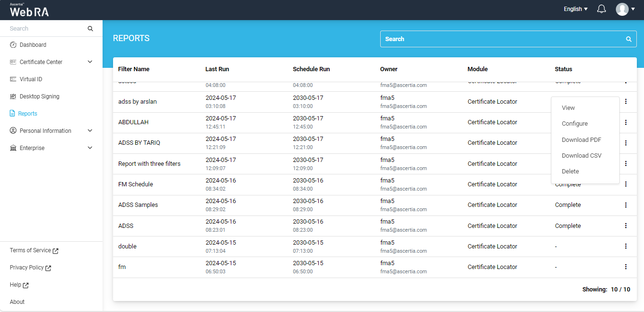The image size is (644, 312).
Task: Select View from the context menu
Action: coord(568,108)
